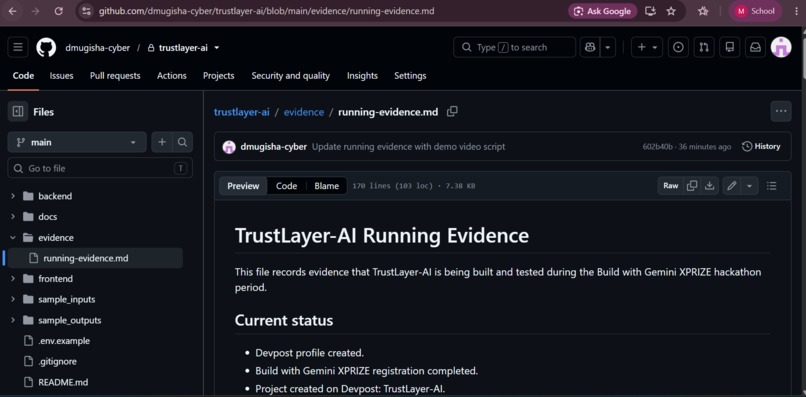
Task: Copy raw file contents
Action: (692, 186)
